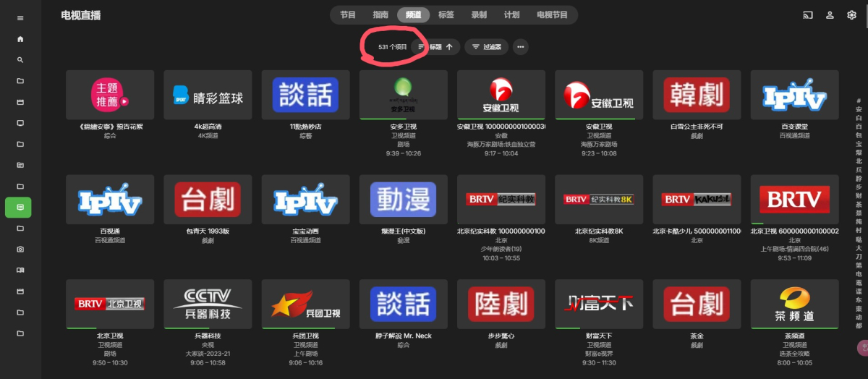868x379 pixels.
Task: Open the TV monitor library icon in sidebar
Action: (20, 123)
